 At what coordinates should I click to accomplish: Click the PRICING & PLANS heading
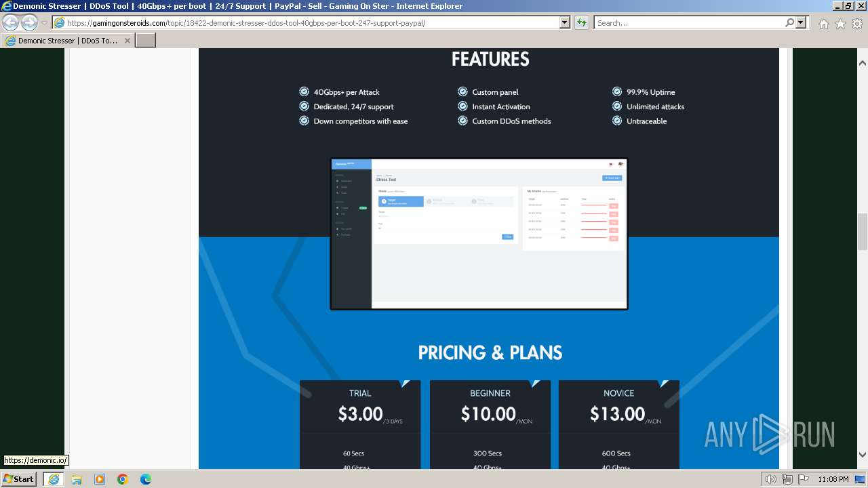[x=490, y=352]
